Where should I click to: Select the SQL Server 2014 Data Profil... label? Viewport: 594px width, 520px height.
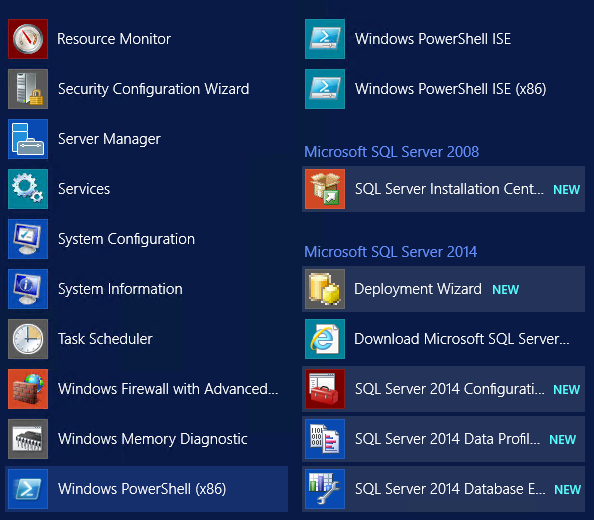click(x=447, y=439)
